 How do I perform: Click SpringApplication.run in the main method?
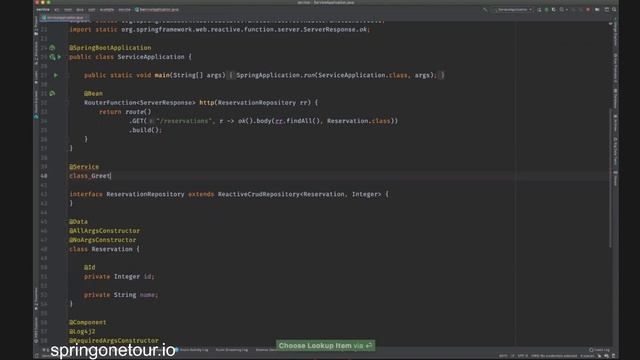(x=276, y=75)
